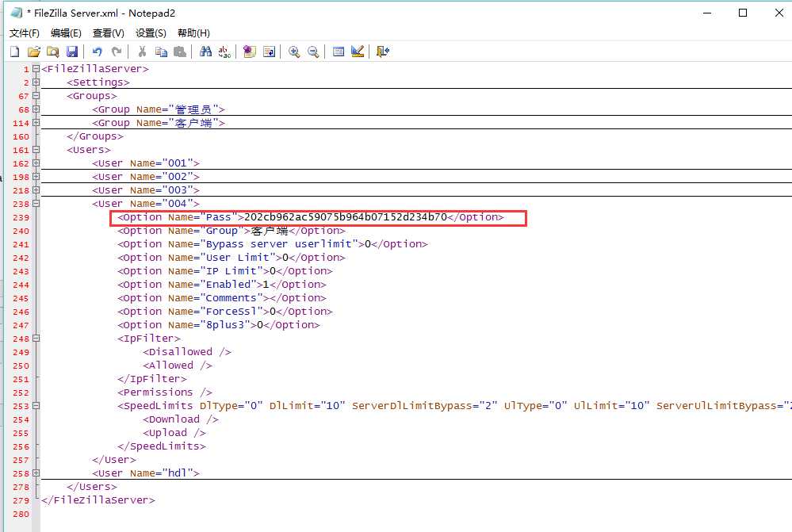Click the closing </Users> tag on line 278

coord(92,487)
